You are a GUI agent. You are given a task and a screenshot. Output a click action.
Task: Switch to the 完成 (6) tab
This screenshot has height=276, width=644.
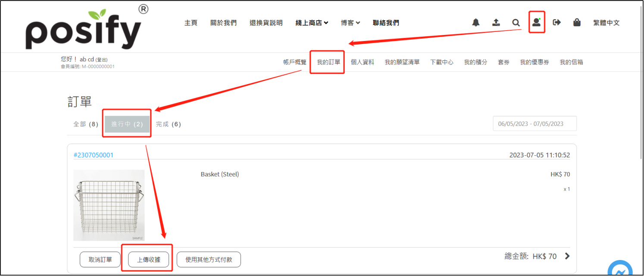(169, 124)
